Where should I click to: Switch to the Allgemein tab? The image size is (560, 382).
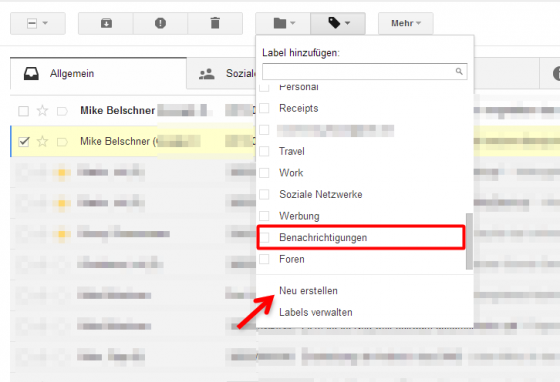click(98, 74)
